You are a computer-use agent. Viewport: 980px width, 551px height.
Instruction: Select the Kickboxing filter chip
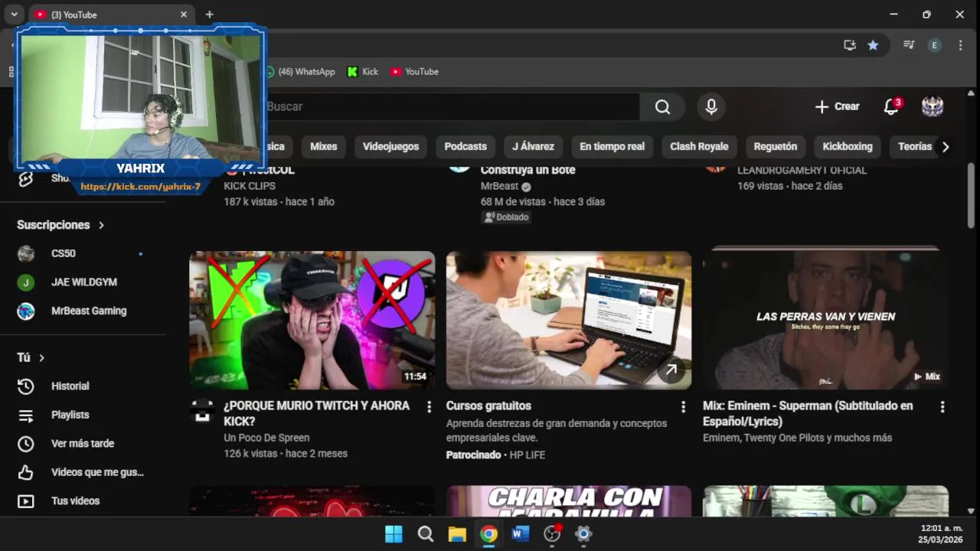click(848, 146)
